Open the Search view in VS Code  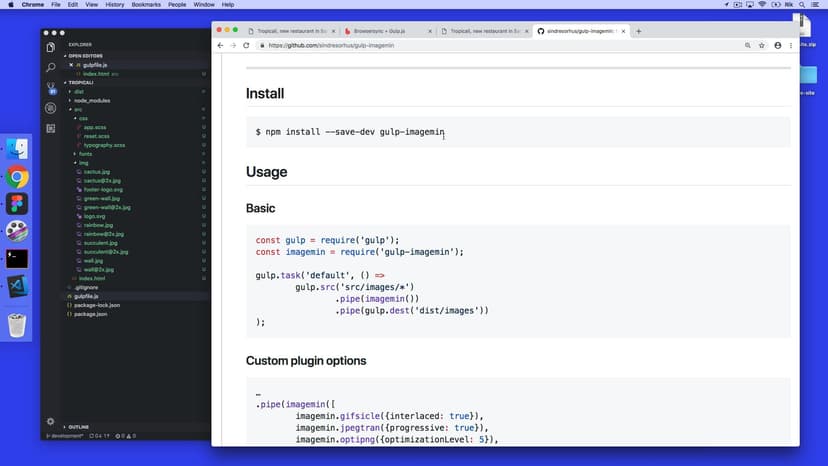pyautogui.click(x=51, y=67)
